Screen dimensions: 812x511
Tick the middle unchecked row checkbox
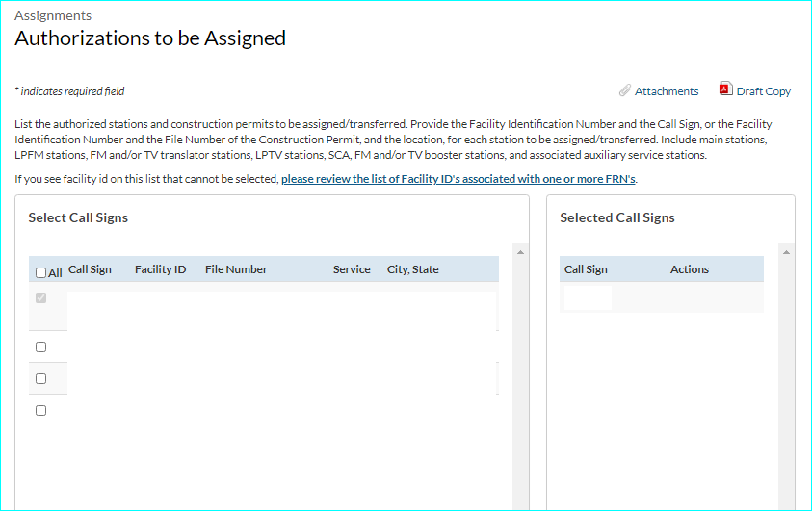(40, 378)
